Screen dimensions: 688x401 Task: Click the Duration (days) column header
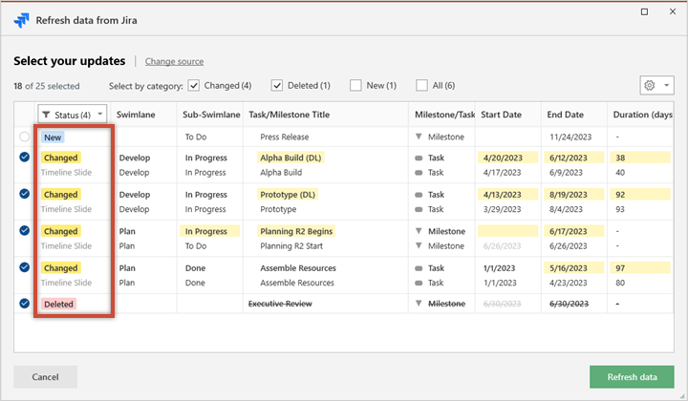click(643, 115)
